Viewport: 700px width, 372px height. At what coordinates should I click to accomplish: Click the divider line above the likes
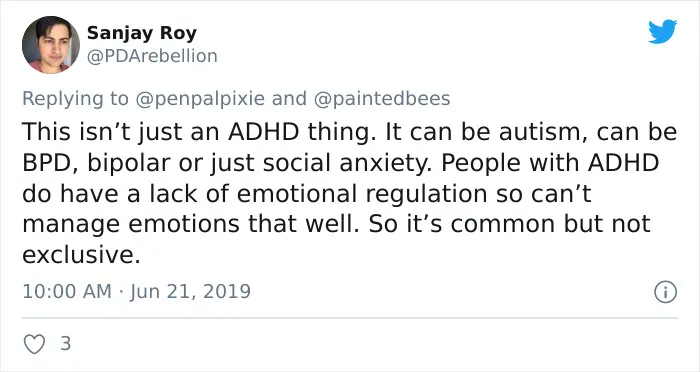(350, 318)
